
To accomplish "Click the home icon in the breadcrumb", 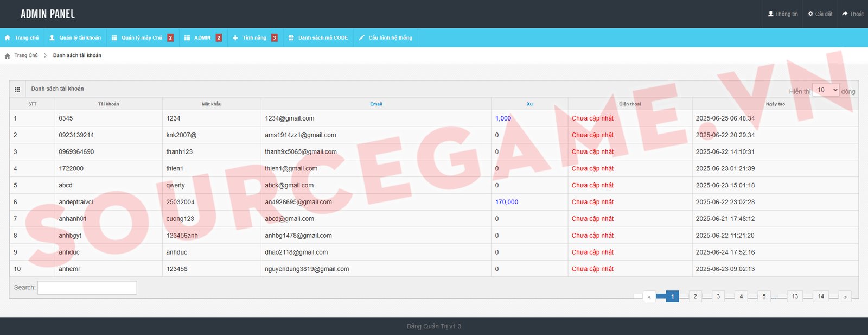I will click(8, 56).
